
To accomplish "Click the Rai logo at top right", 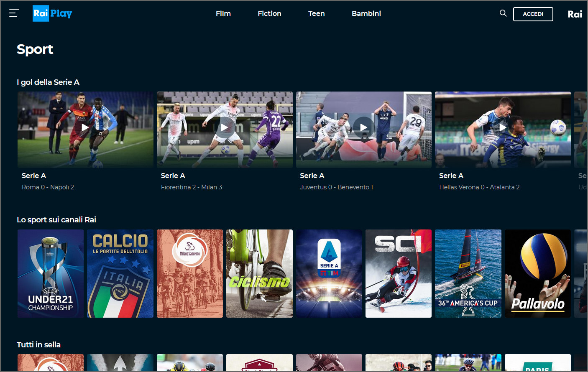I will (x=575, y=14).
